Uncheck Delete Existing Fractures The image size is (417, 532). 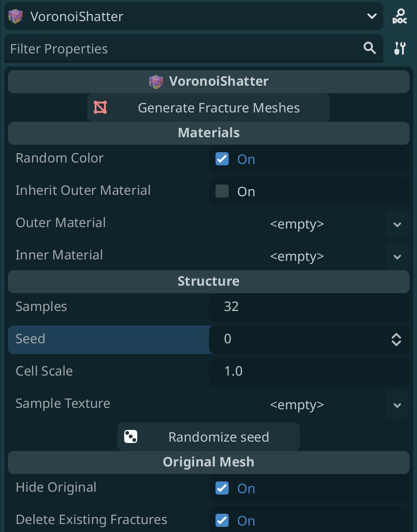222,520
